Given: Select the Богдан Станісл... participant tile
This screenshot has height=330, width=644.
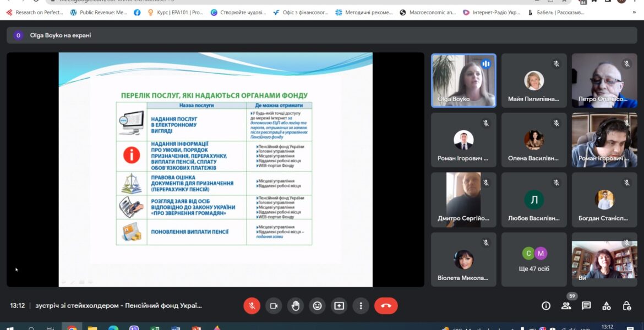Looking at the screenshot, I should (x=604, y=200).
